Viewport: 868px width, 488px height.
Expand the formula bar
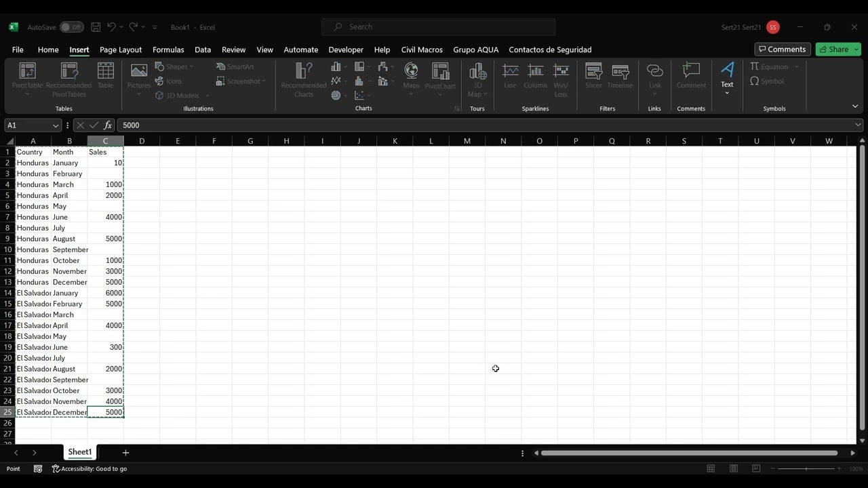858,125
